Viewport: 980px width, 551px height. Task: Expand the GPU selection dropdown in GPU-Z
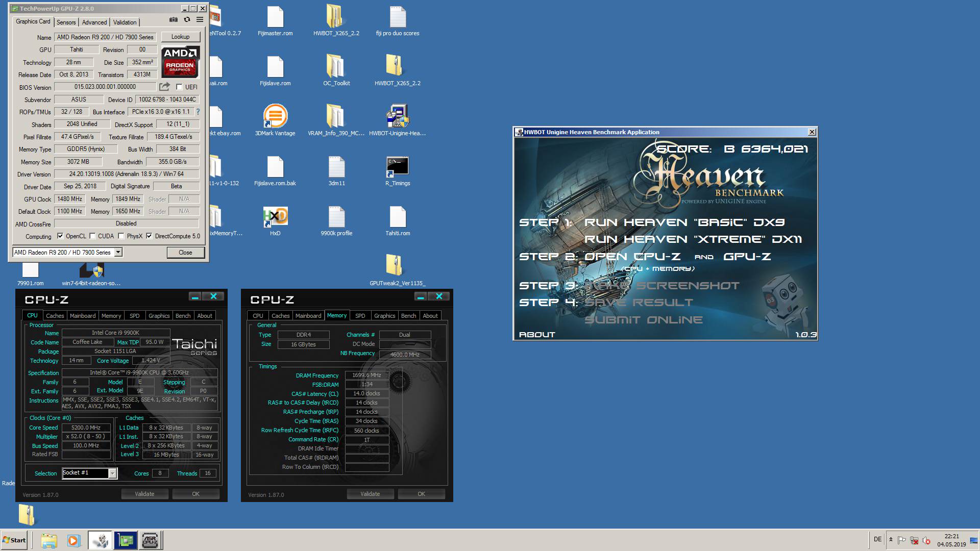[x=118, y=253]
